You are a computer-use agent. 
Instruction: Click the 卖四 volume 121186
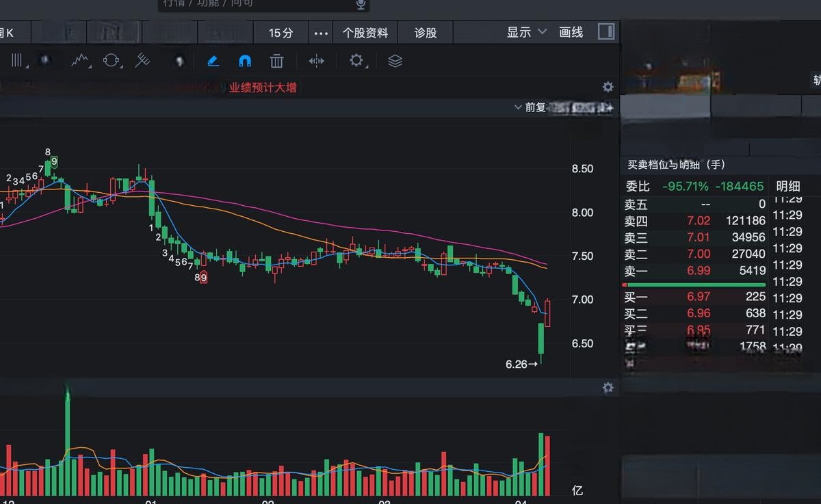pyautogui.click(x=745, y=221)
